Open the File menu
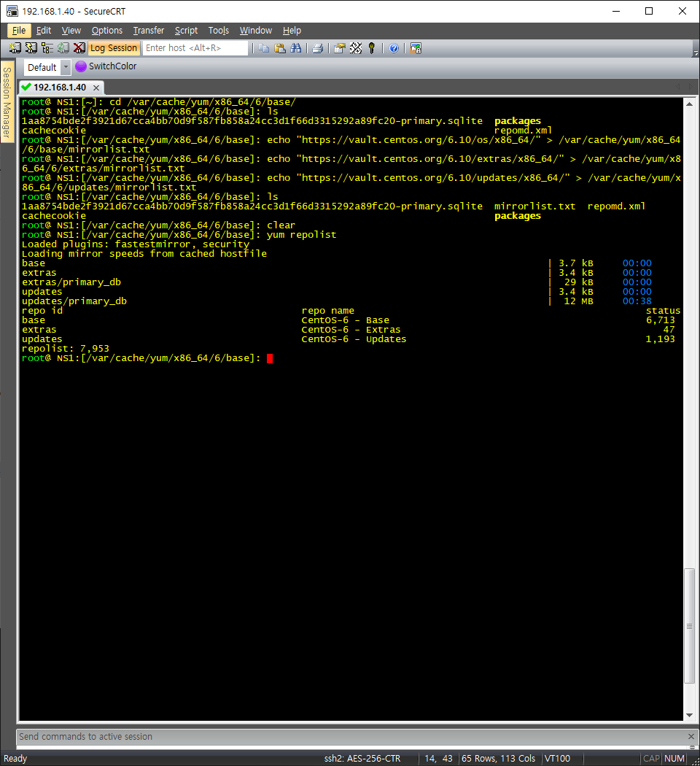Viewport: 700px width, 766px height. click(x=19, y=31)
